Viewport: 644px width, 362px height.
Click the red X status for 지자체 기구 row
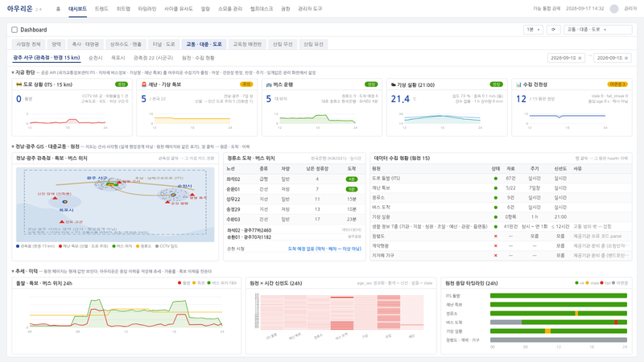(x=495, y=255)
